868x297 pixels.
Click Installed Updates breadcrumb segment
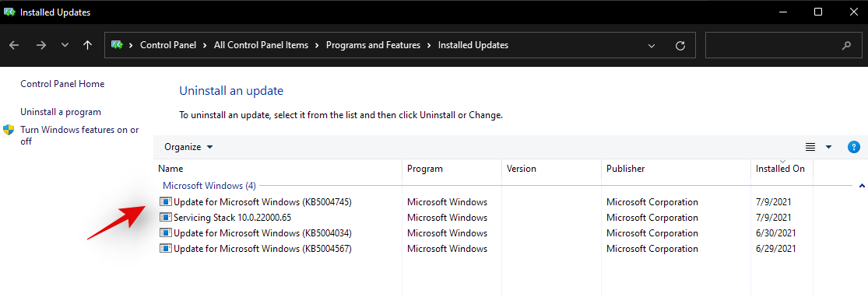tap(473, 45)
